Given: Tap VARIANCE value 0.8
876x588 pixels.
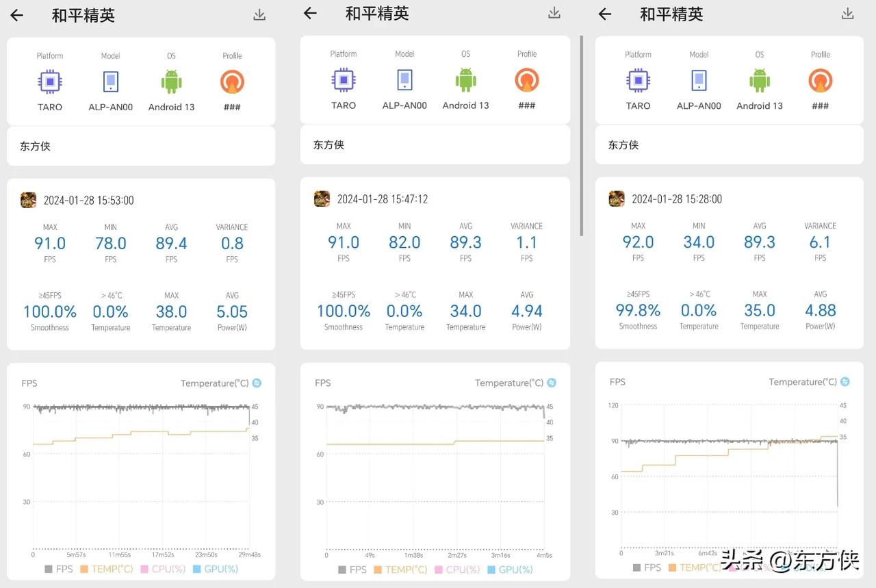Looking at the screenshot, I should pyautogui.click(x=232, y=244).
